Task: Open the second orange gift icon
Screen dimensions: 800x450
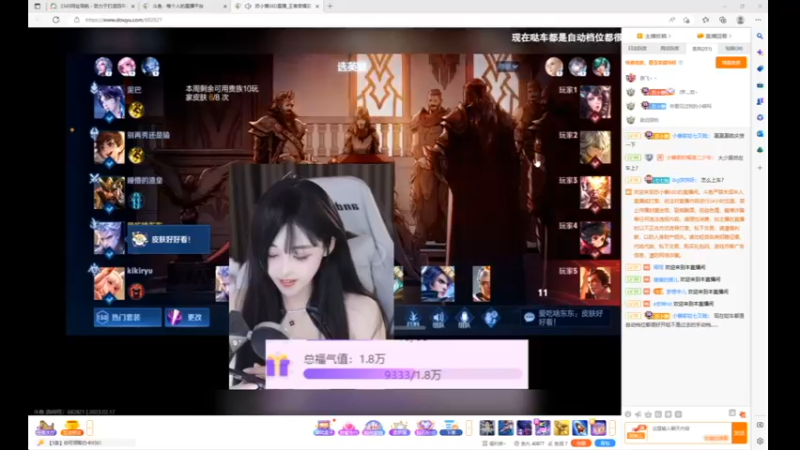Action: point(72,428)
